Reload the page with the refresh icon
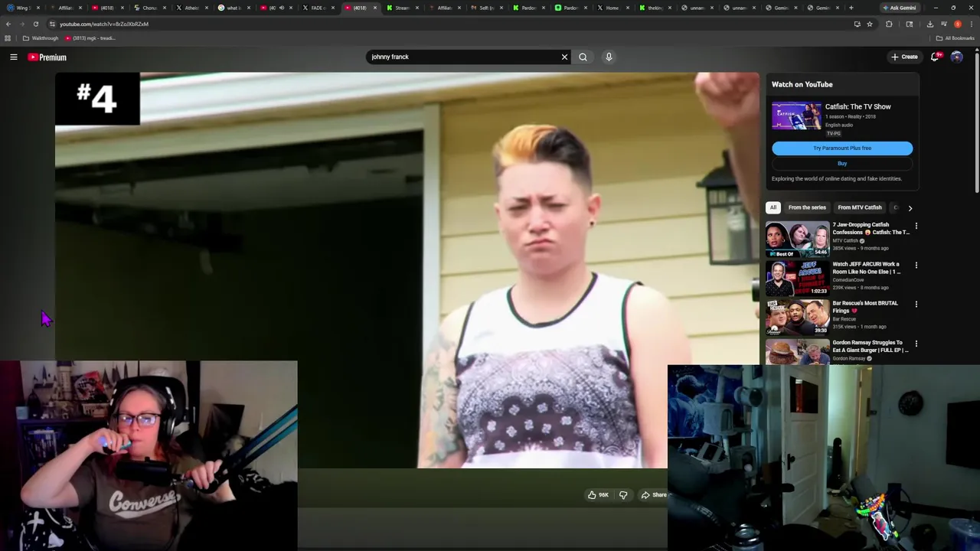 35,24
